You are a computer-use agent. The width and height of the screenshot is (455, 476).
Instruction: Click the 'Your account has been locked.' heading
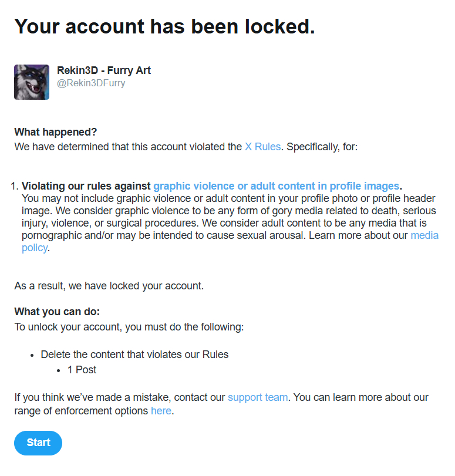tap(164, 27)
